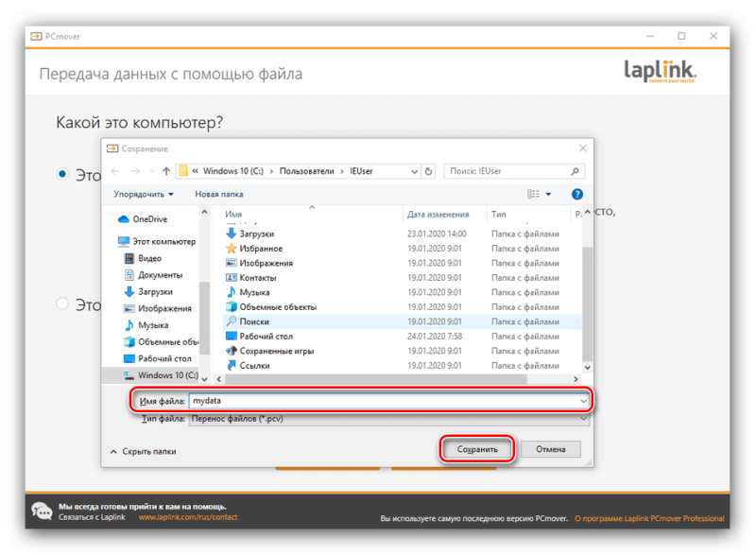Click the Рабочий стол icon in file list

[232, 336]
